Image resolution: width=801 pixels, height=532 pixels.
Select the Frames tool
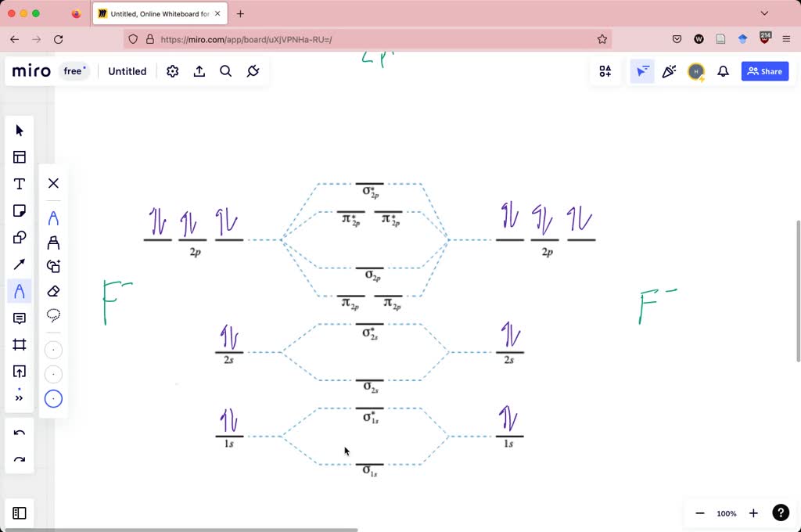coord(19,344)
